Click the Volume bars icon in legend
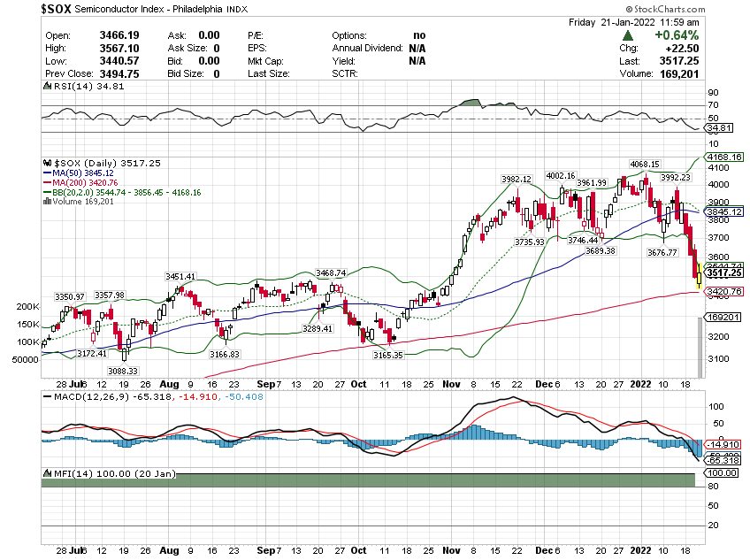750x560 pixels. tap(47, 201)
